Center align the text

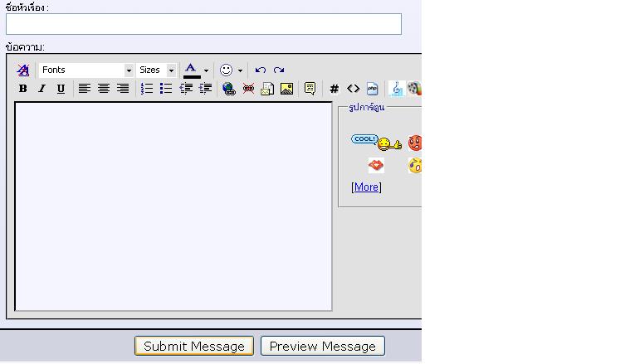tap(104, 89)
